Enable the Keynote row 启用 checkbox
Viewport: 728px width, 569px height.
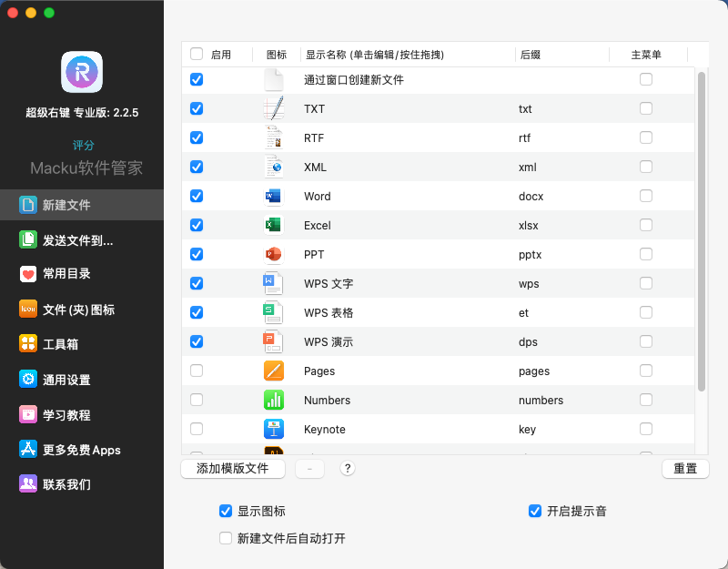pos(197,429)
